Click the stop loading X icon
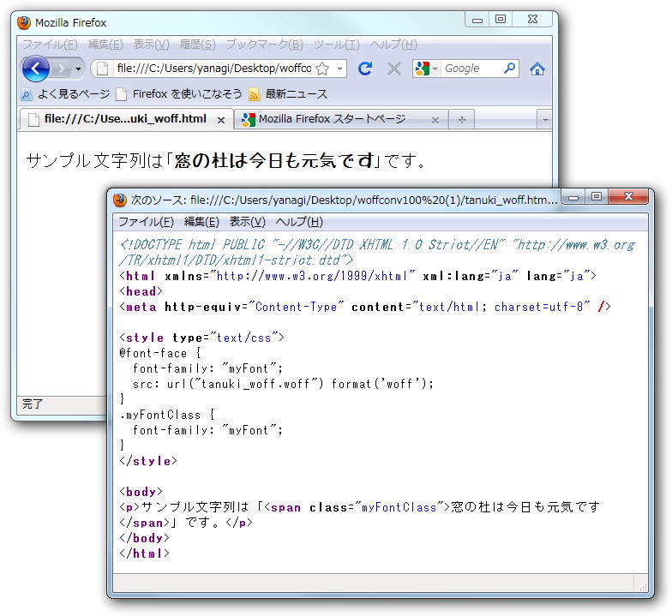 (394, 69)
